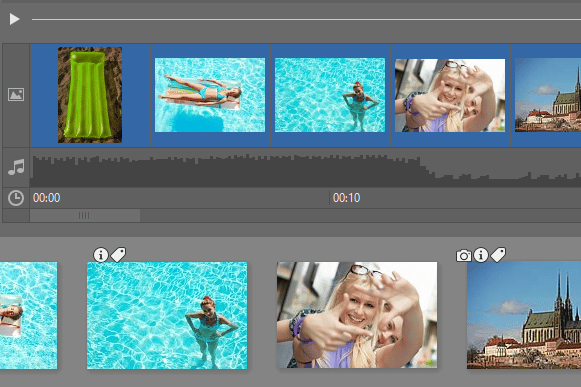This screenshot has width=581, height=387.
Task: Open info icon above cathedral photo
Action: [x=481, y=255]
